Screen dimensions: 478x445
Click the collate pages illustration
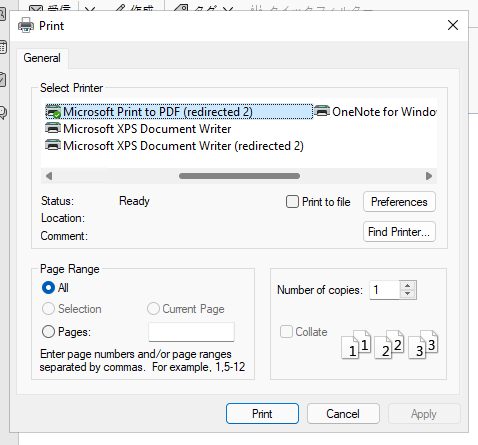click(390, 345)
